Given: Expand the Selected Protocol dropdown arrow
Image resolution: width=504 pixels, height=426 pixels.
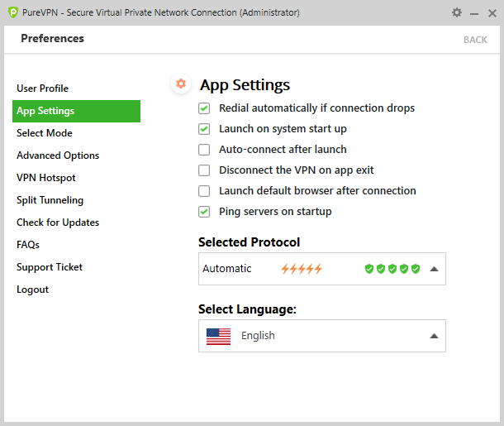Looking at the screenshot, I should pyautogui.click(x=434, y=269).
